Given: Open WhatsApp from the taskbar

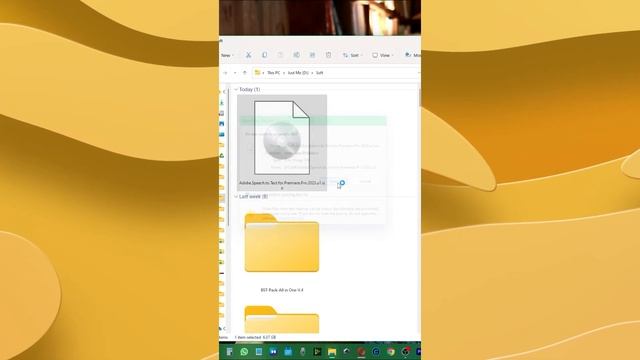Looking at the screenshot, I should [x=244, y=351].
